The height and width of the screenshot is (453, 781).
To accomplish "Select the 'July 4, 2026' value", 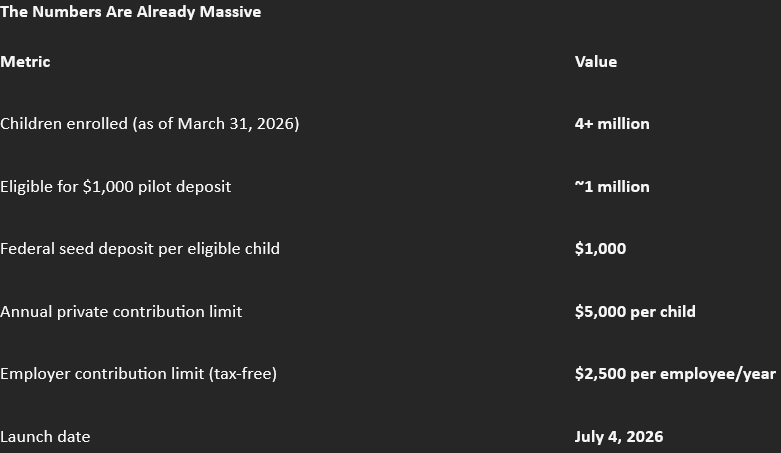I will (619, 437).
